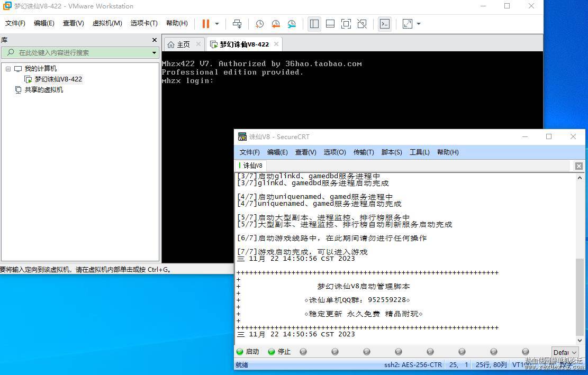The height and width of the screenshot is (375, 588).
Task: Click the first unlabeled gray button after 停止
Action: (303, 351)
